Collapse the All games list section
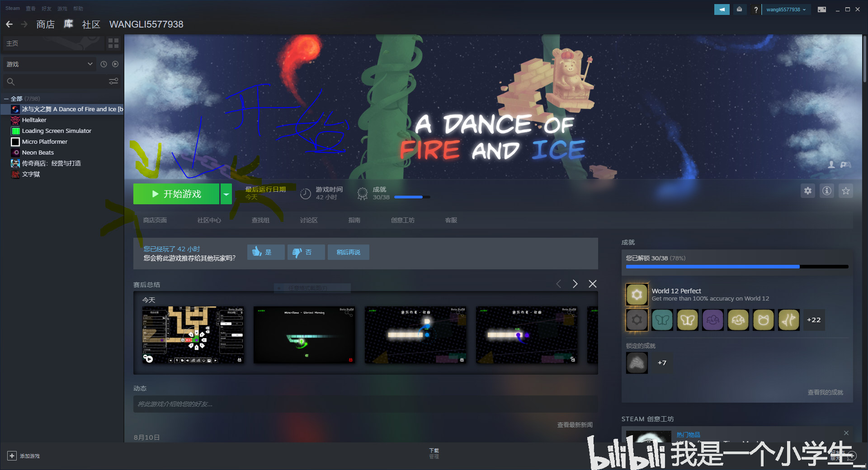The image size is (868, 470). [6, 99]
